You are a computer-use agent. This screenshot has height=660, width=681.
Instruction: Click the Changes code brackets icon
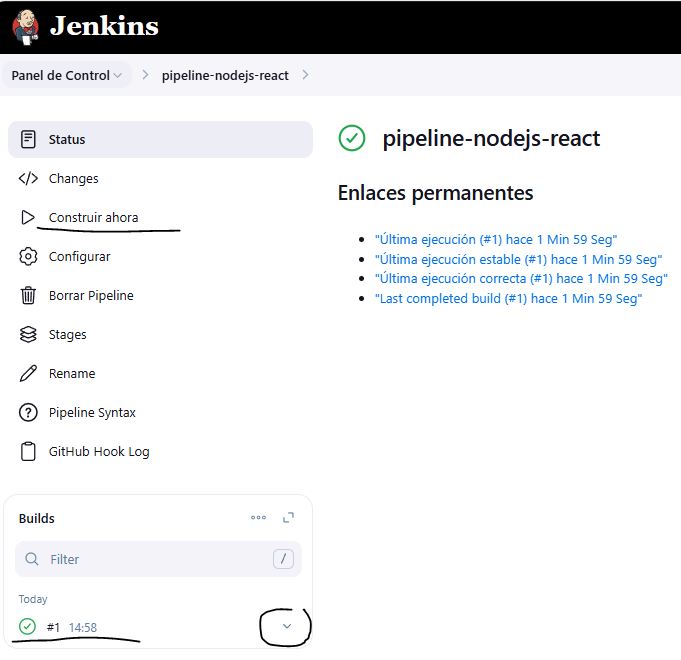(28, 178)
